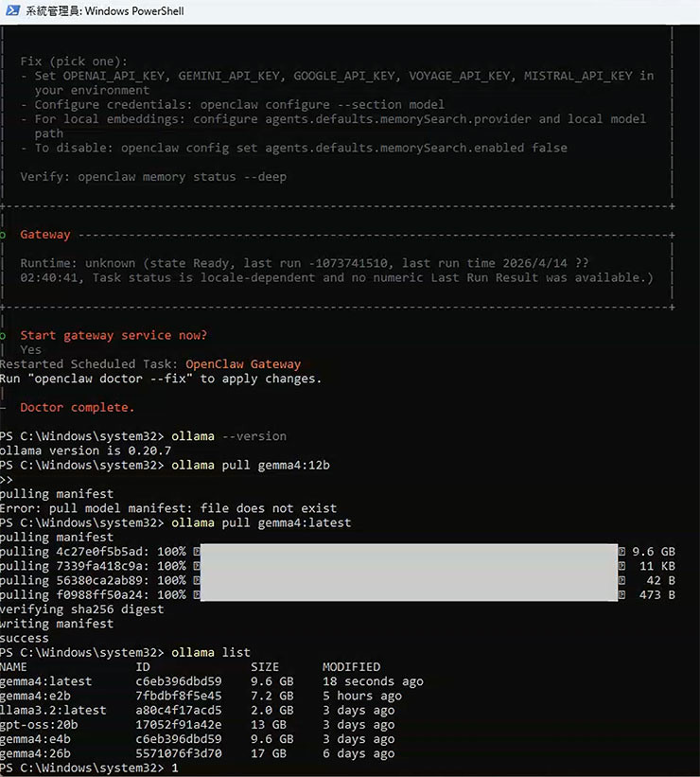This screenshot has height=777, width=700.
Task: Click the ID '17052f91a42e'
Action: pyautogui.click(x=179, y=724)
